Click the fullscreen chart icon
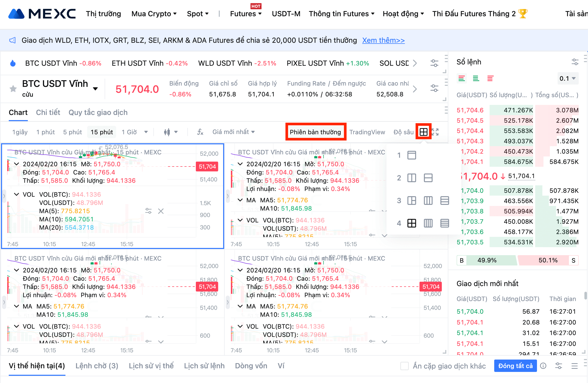 pyautogui.click(x=435, y=132)
